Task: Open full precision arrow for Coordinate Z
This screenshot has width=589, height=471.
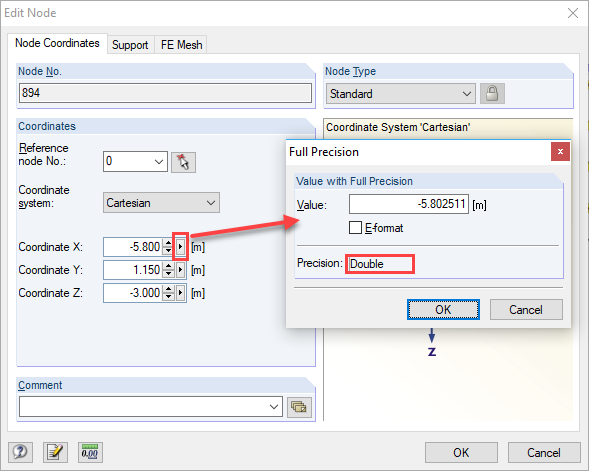Action: [x=181, y=293]
